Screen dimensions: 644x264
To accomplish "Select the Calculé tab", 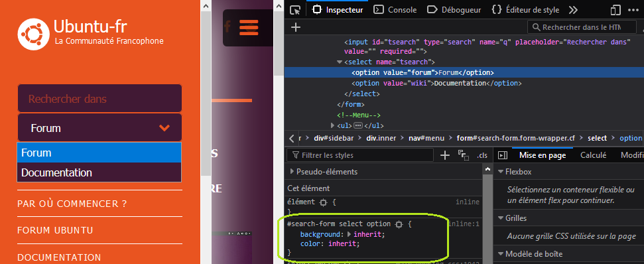I will pyautogui.click(x=593, y=155).
